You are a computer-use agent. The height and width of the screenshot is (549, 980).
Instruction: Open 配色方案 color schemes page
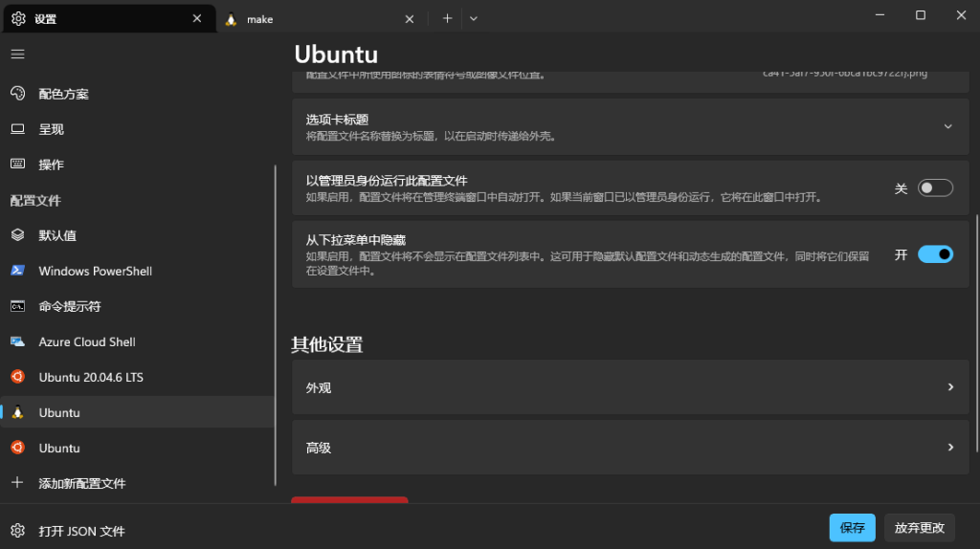tap(63, 94)
